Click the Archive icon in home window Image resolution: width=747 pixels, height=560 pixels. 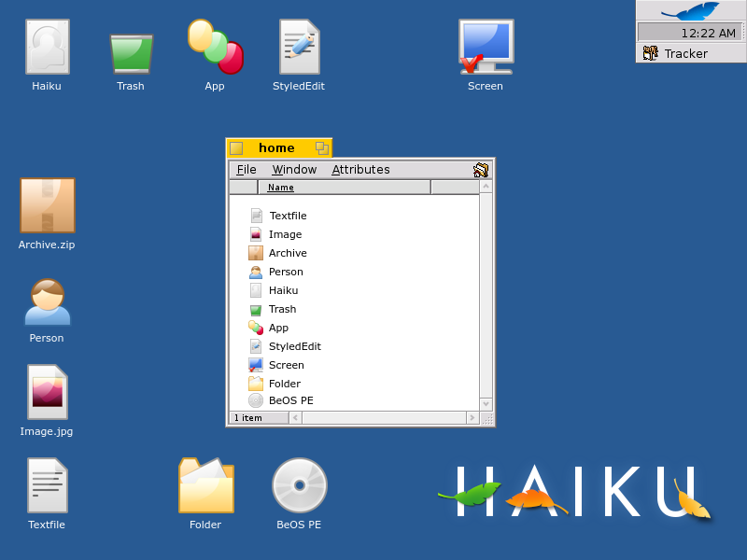(x=256, y=253)
